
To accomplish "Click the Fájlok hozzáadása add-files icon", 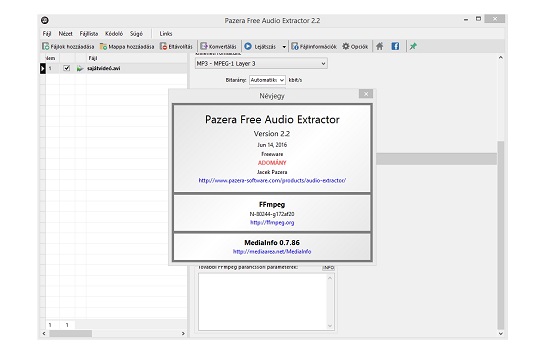I will (46, 46).
